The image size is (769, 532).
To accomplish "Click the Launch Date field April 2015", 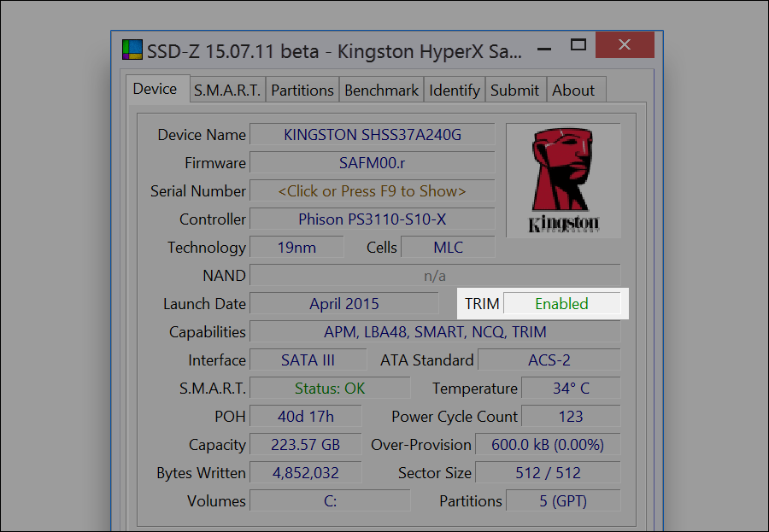I will [345, 303].
